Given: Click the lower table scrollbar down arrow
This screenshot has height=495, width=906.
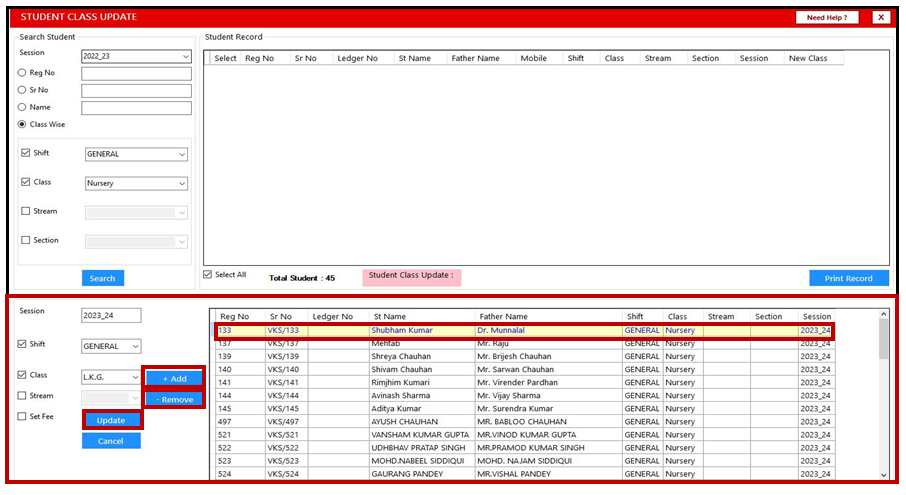Looking at the screenshot, I should pyautogui.click(x=883, y=475).
